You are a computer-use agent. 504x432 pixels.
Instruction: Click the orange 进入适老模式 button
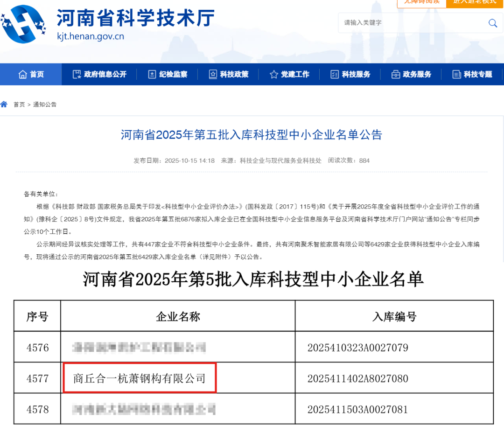475,3
